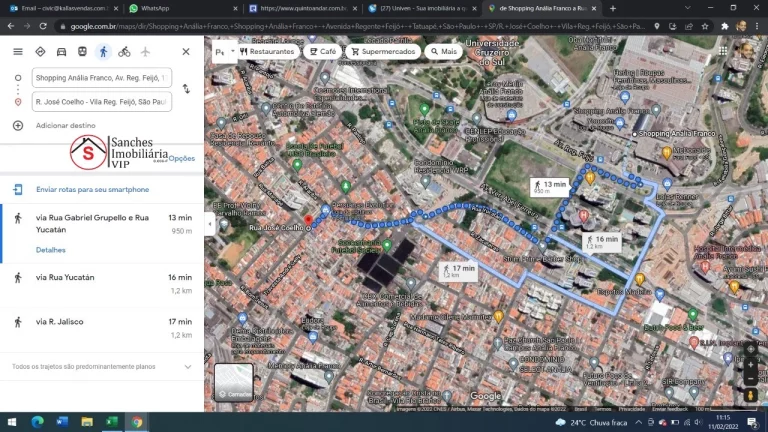Switch to the quintoandar.com.br tab

coord(303,8)
